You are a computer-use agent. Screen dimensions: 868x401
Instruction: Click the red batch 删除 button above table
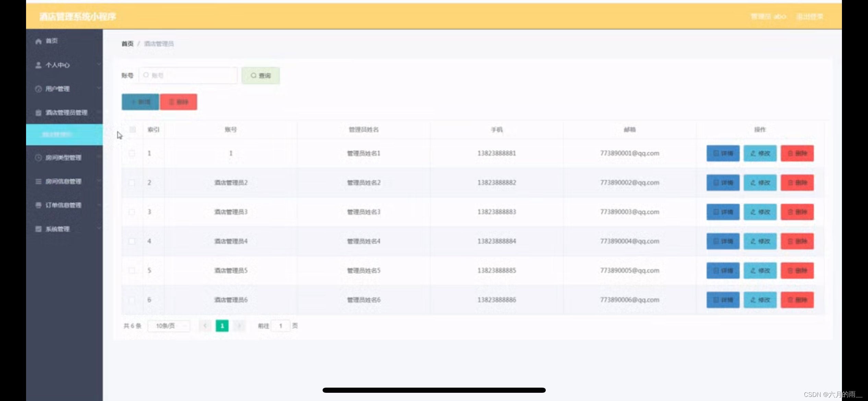tap(179, 102)
